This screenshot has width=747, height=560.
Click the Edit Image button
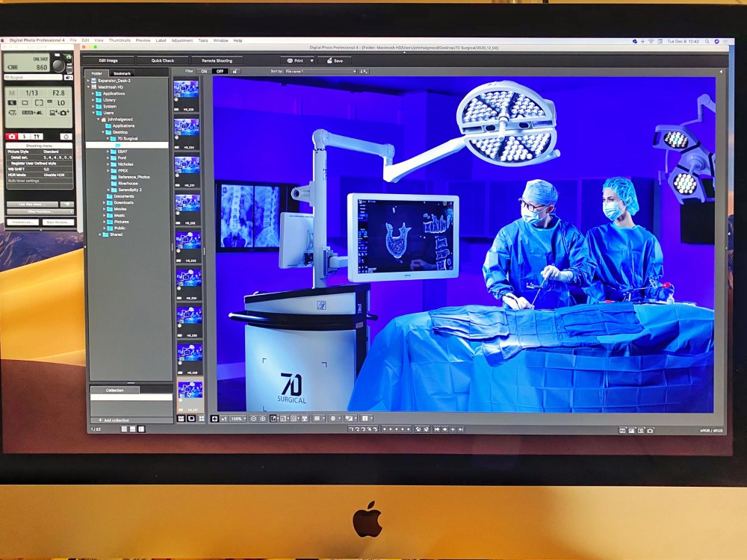pyautogui.click(x=108, y=60)
